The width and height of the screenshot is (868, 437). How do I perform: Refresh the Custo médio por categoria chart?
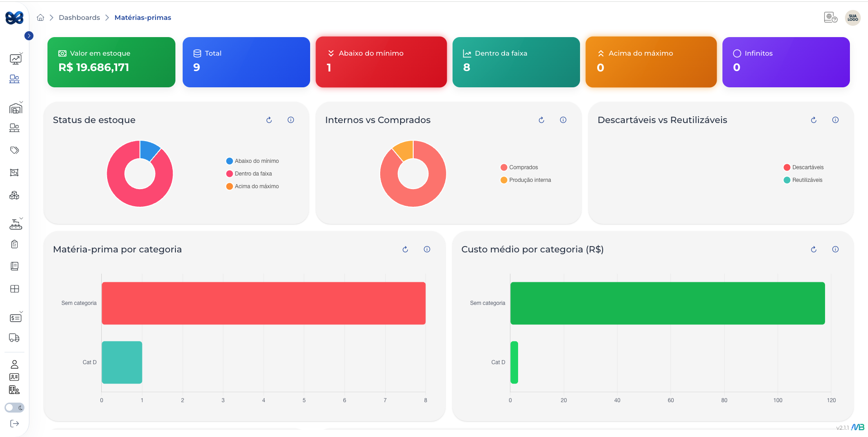tap(814, 249)
